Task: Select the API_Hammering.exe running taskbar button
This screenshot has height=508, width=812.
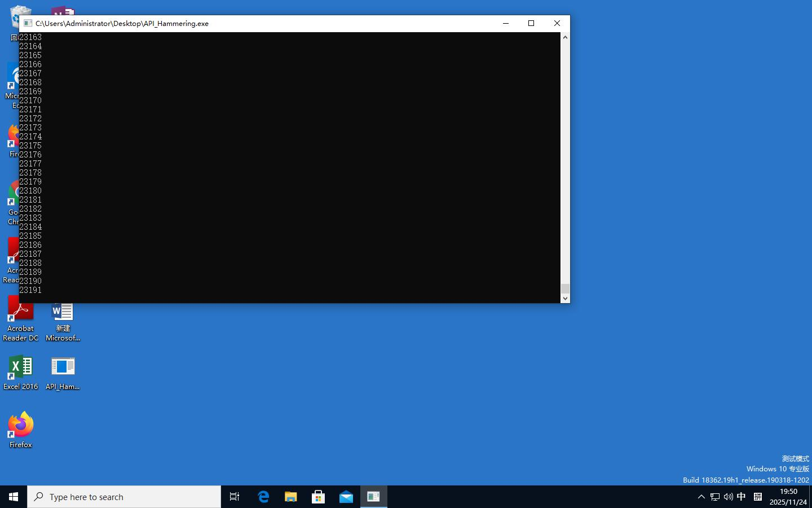Action: [374, 497]
